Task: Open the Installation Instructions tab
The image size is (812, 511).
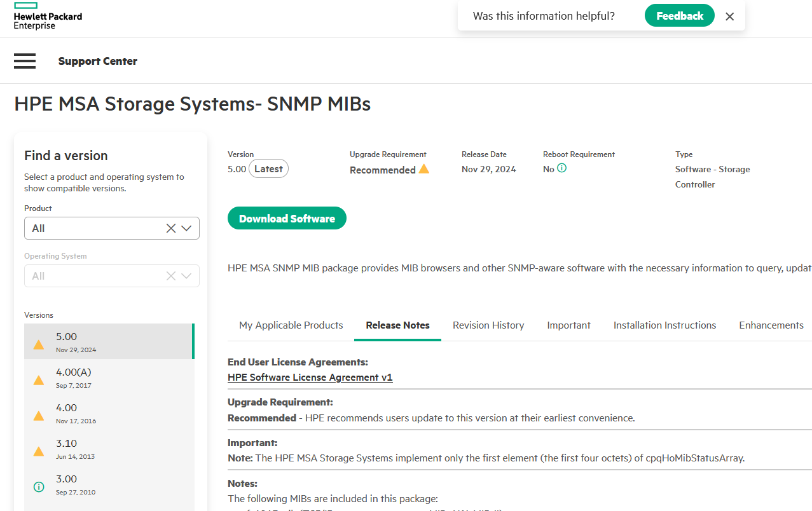Action: point(664,325)
